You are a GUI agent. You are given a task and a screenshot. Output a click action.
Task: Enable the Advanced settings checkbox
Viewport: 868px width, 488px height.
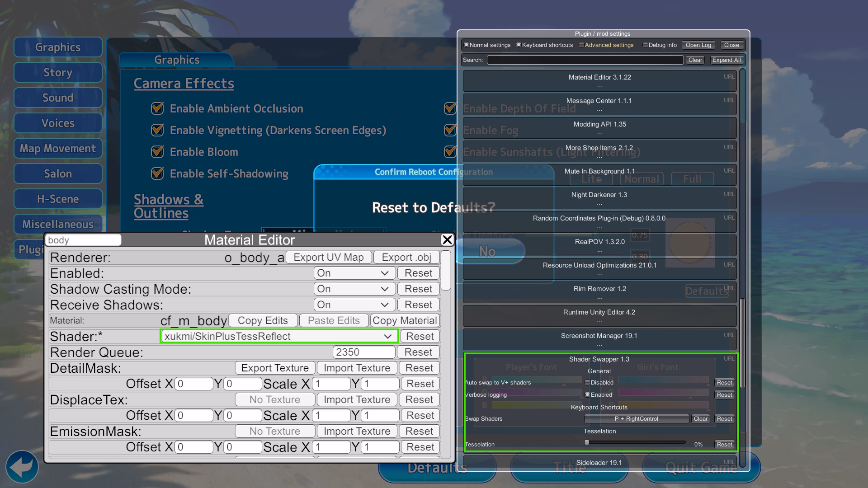tap(582, 45)
